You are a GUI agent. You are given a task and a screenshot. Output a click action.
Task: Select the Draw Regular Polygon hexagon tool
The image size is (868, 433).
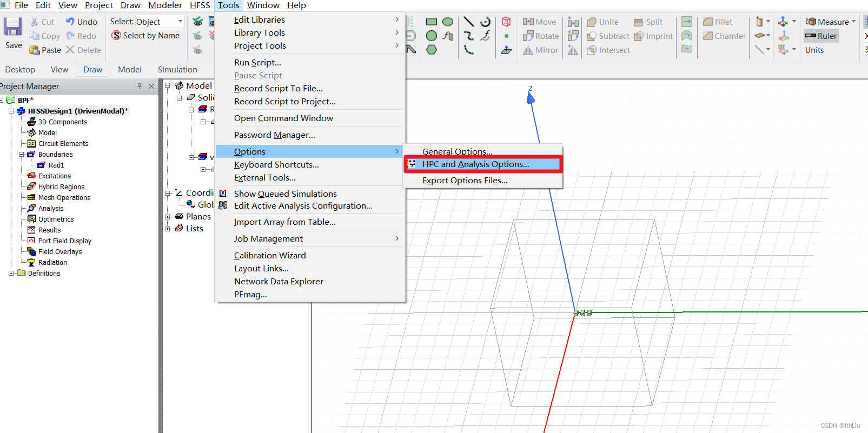click(432, 50)
